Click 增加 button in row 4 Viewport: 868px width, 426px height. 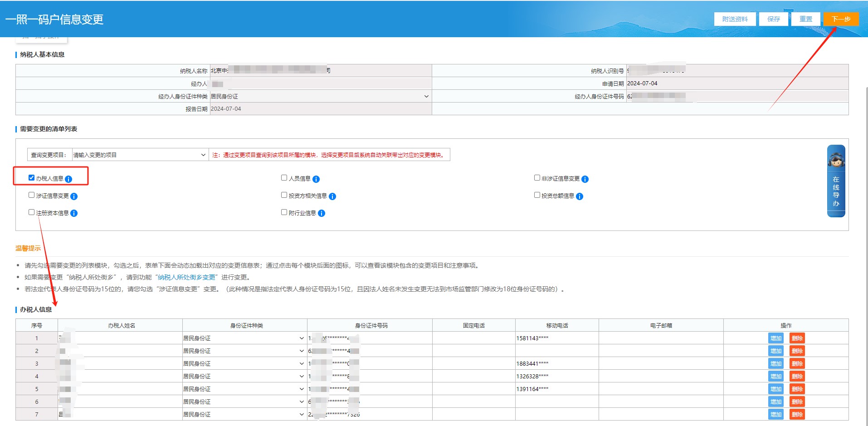coord(776,376)
